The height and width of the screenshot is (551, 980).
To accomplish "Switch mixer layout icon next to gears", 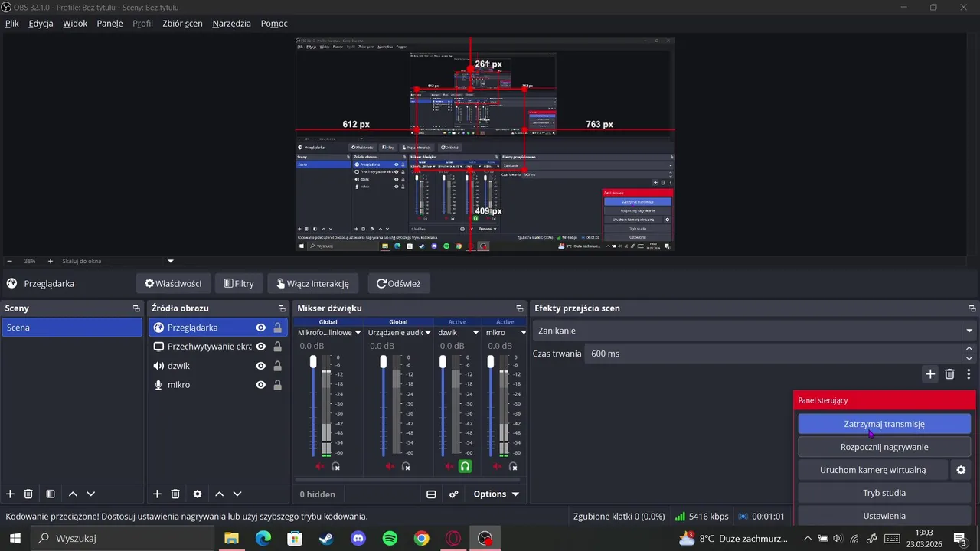I will coord(431,494).
